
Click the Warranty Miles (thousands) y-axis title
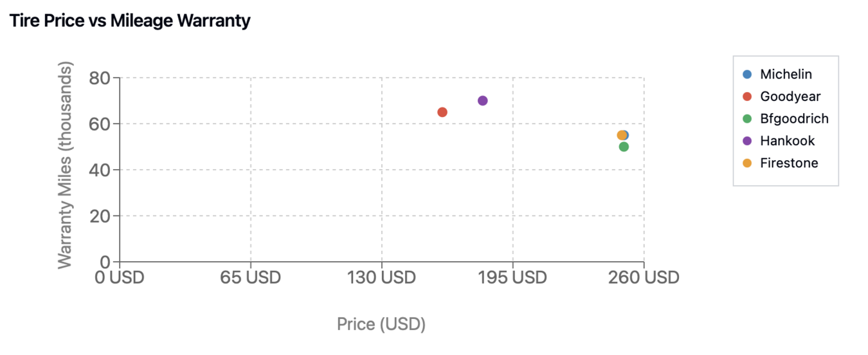point(65,165)
